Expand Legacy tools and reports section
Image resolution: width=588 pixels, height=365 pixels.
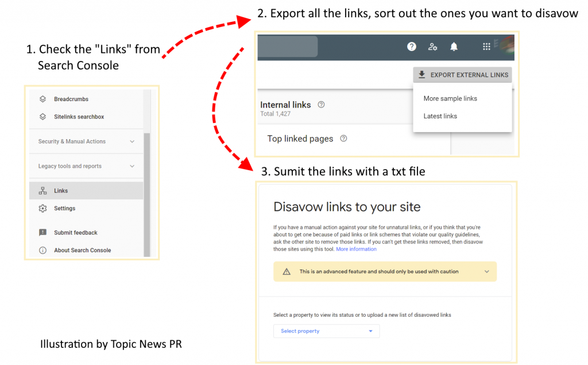86,166
